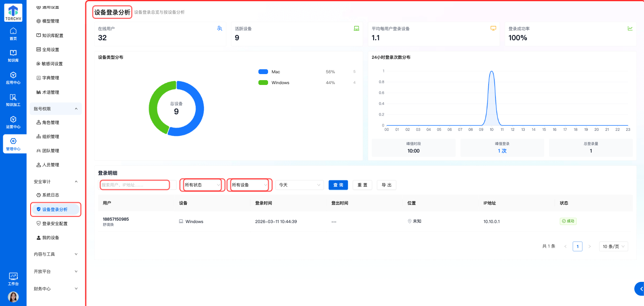Go to 知识库 in left rail
The width and height of the screenshot is (644, 306).
[13, 56]
